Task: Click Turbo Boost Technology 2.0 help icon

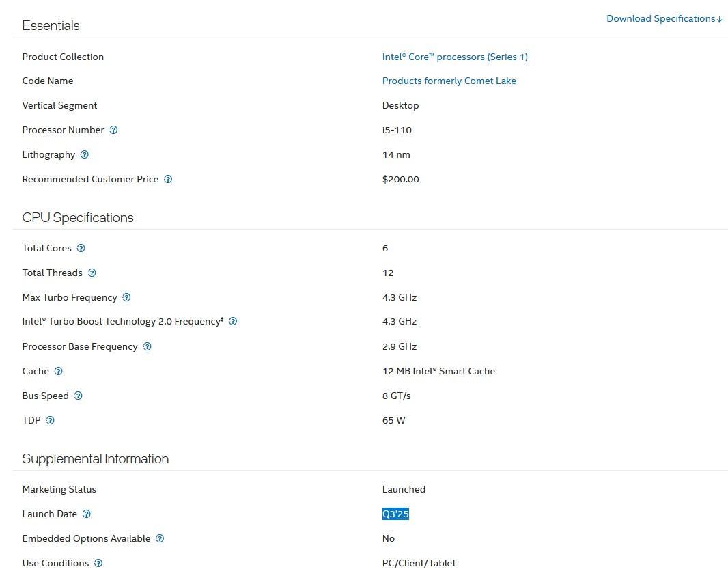Action: coord(233,321)
